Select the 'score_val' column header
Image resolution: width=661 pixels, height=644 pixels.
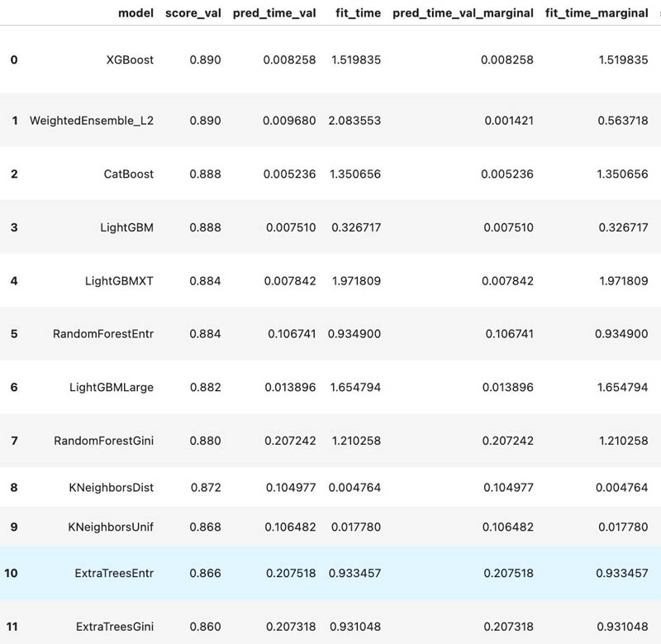click(x=193, y=13)
